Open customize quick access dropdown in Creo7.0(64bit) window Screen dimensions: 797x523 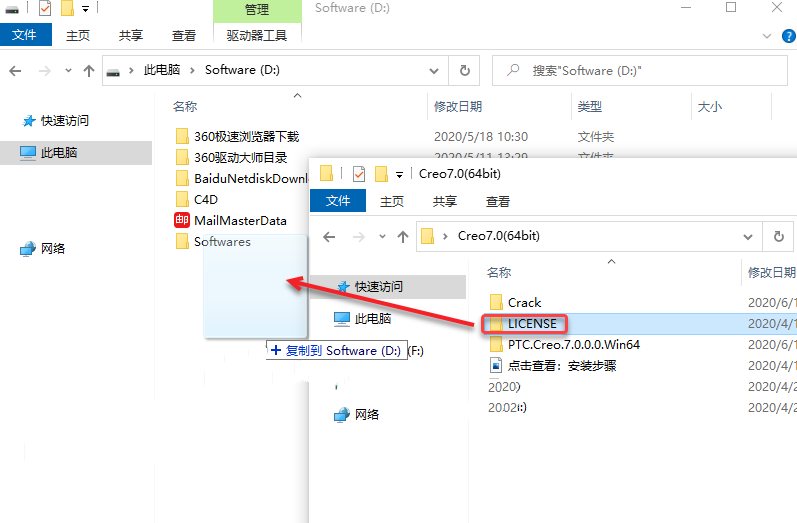coord(400,175)
